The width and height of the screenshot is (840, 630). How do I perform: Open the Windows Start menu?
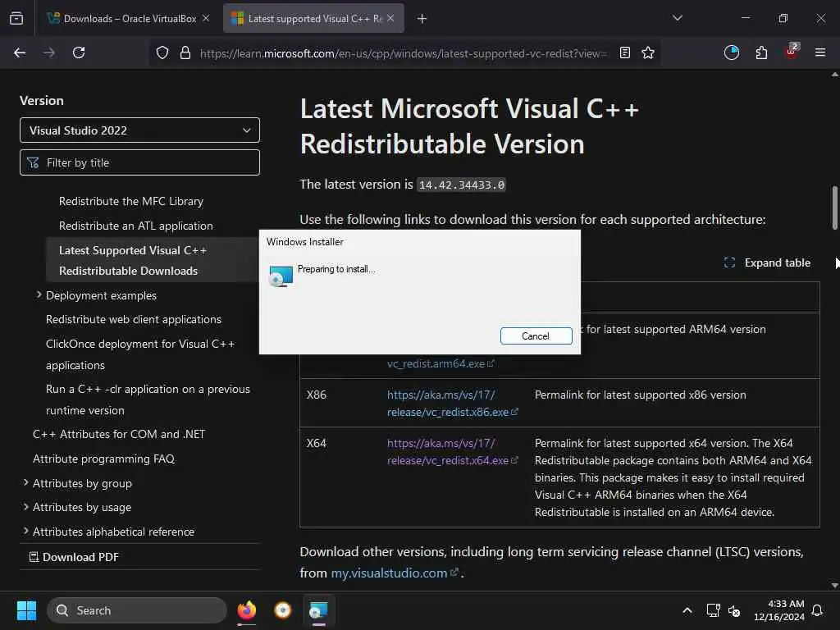pos(26,610)
